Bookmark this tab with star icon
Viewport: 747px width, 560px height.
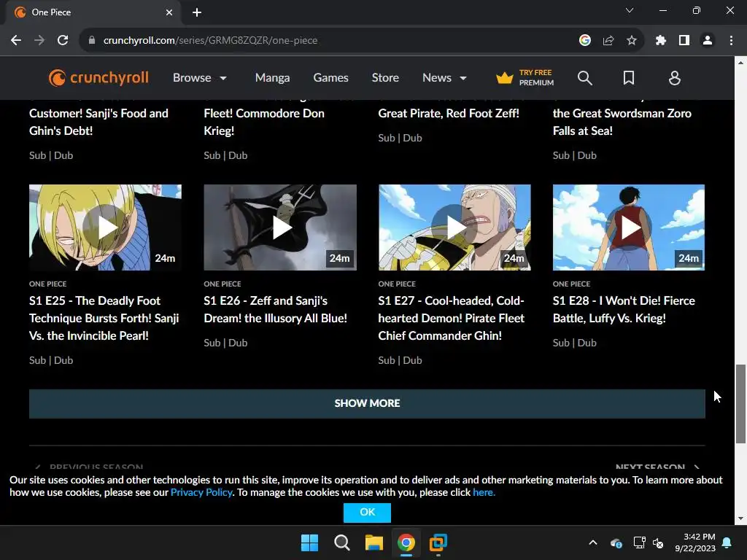pyautogui.click(x=632, y=41)
